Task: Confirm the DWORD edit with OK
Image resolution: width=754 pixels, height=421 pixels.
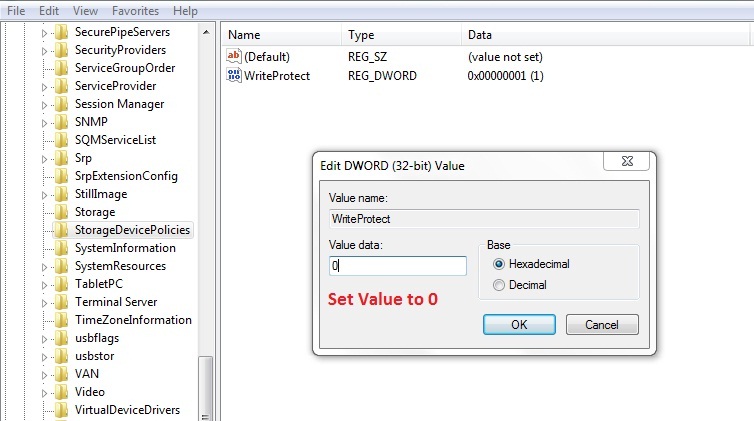Action: 519,324
